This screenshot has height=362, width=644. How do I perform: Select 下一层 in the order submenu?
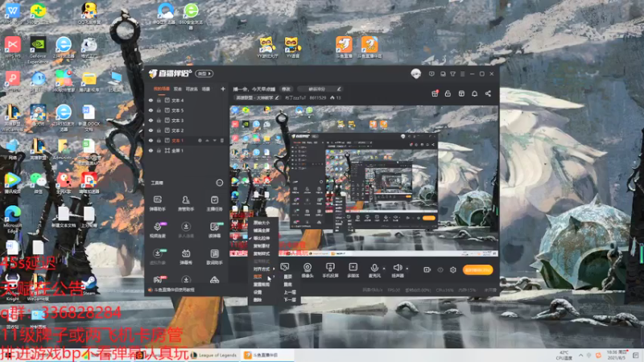290,300
